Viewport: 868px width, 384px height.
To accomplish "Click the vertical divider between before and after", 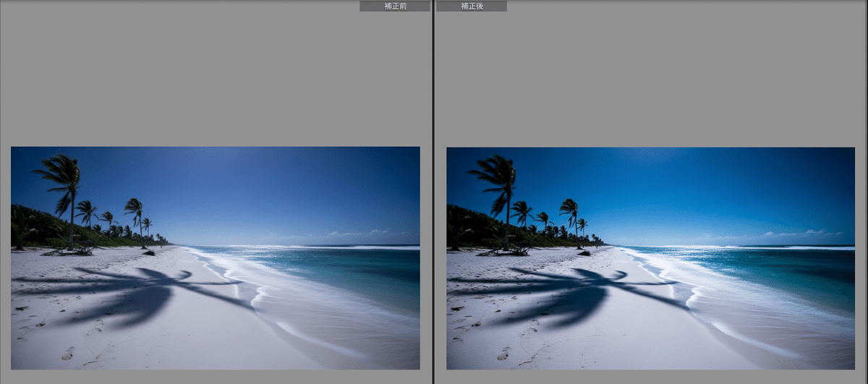I will (433, 192).
